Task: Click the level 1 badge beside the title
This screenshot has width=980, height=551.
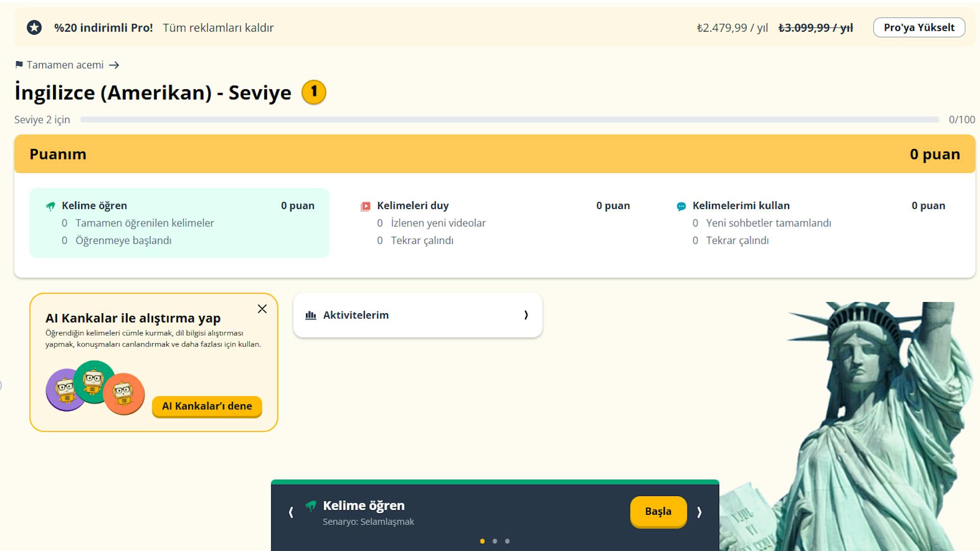Action: [x=313, y=92]
